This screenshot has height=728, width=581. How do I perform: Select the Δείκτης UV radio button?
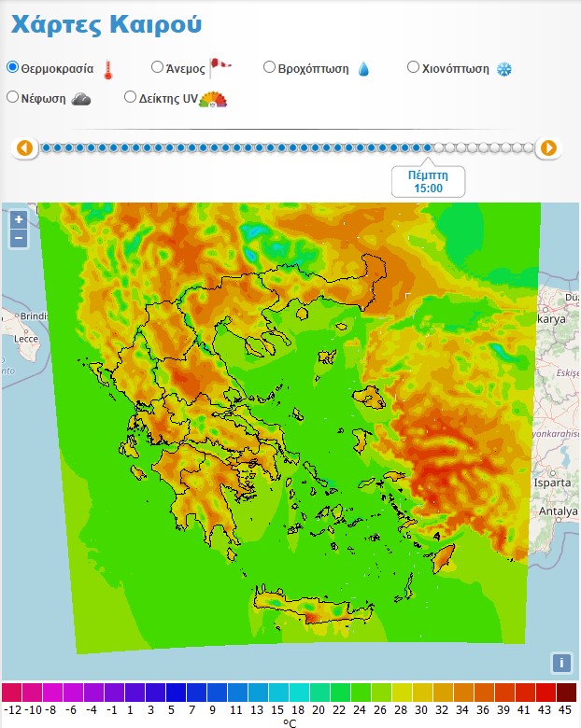point(131,96)
